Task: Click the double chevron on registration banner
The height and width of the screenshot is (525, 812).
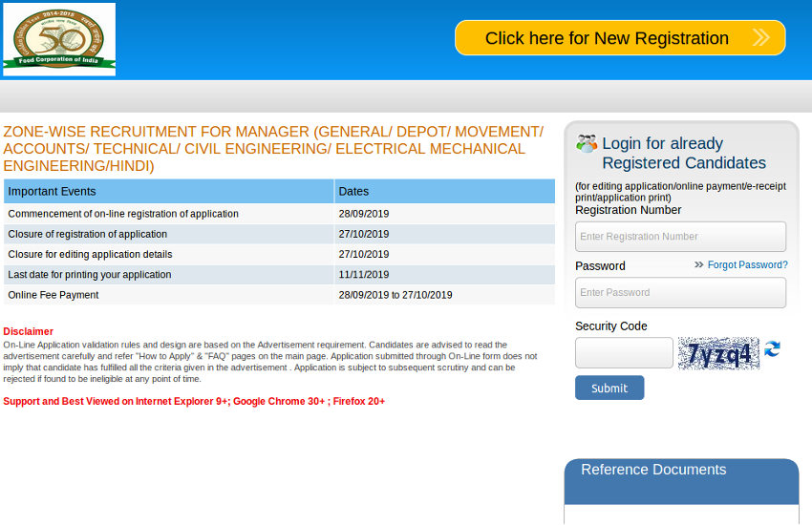Action: (x=760, y=38)
